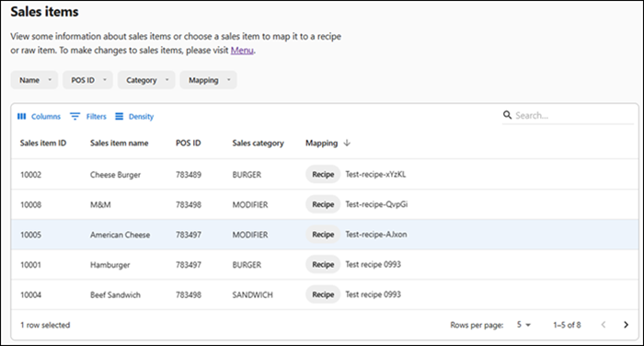Click SANDWICH category cell
The image size is (644, 346).
[253, 294]
